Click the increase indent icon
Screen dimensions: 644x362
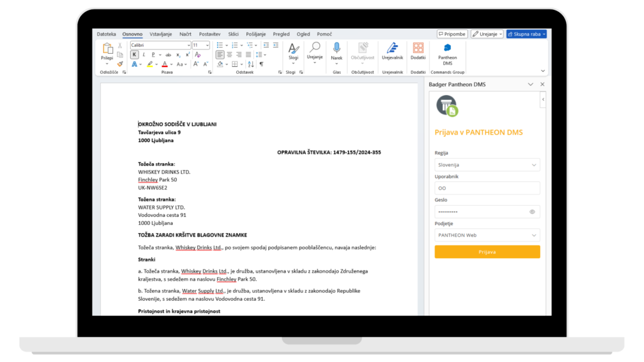(x=276, y=45)
